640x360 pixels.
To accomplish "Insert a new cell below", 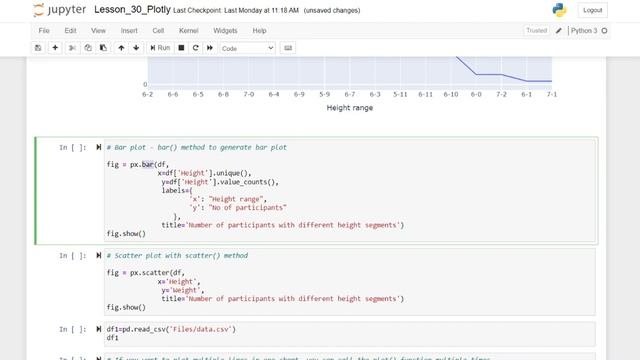I will click(x=55, y=48).
